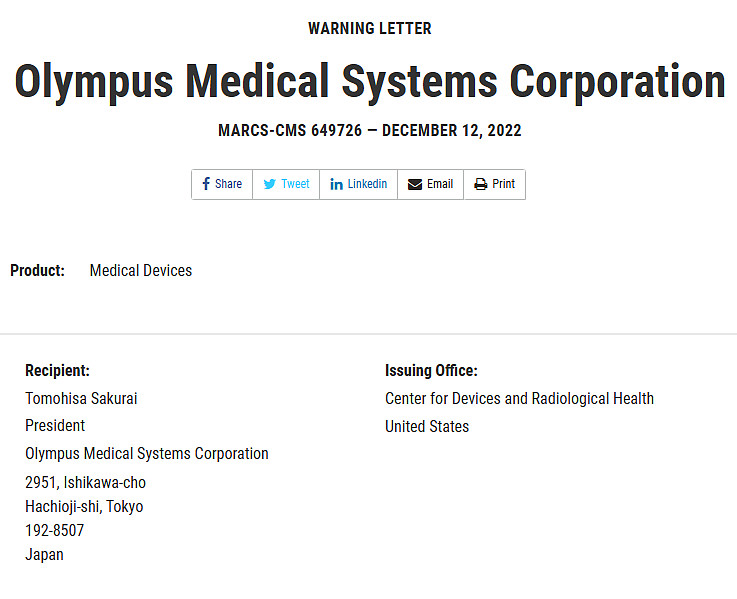Viewport: 737px width, 599px height.
Task: Click the Olympus Medical Systems Corporation heading
Action: click(x=370, y=82)
